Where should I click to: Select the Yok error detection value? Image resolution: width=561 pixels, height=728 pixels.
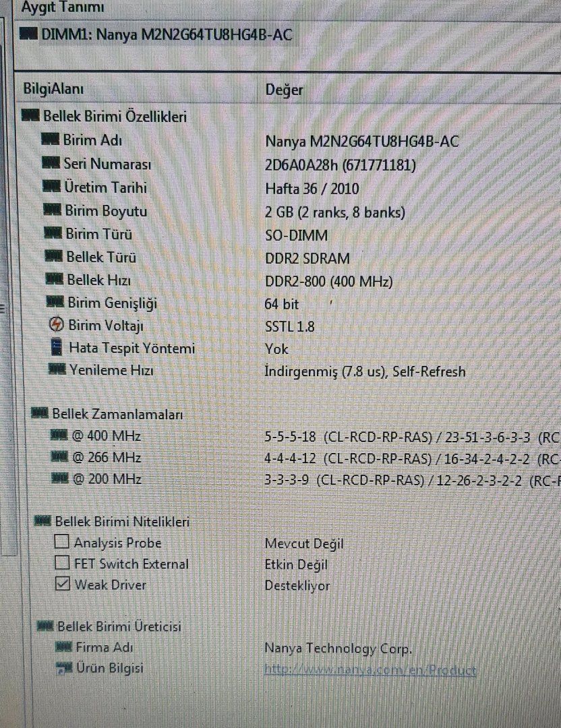tap(276, 348)
